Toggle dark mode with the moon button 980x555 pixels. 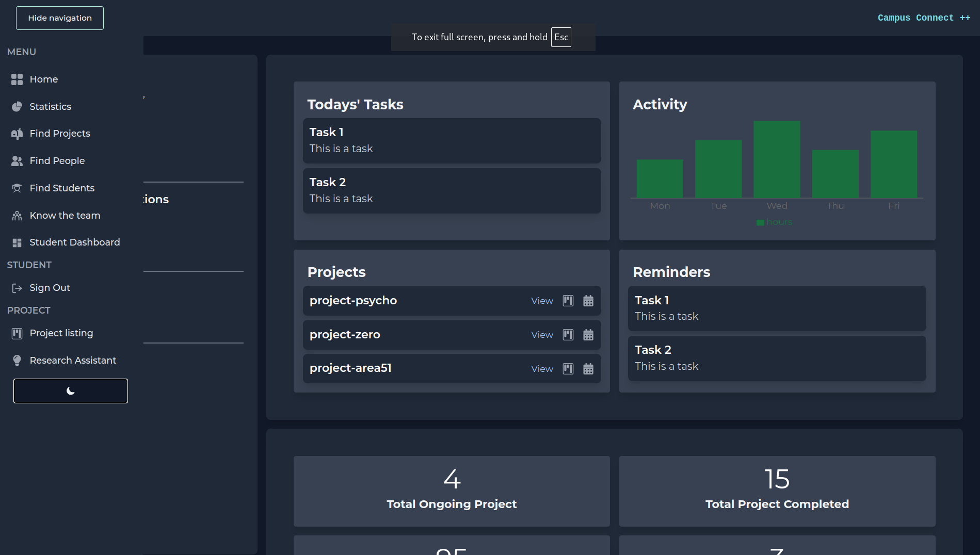click(71, 391)
